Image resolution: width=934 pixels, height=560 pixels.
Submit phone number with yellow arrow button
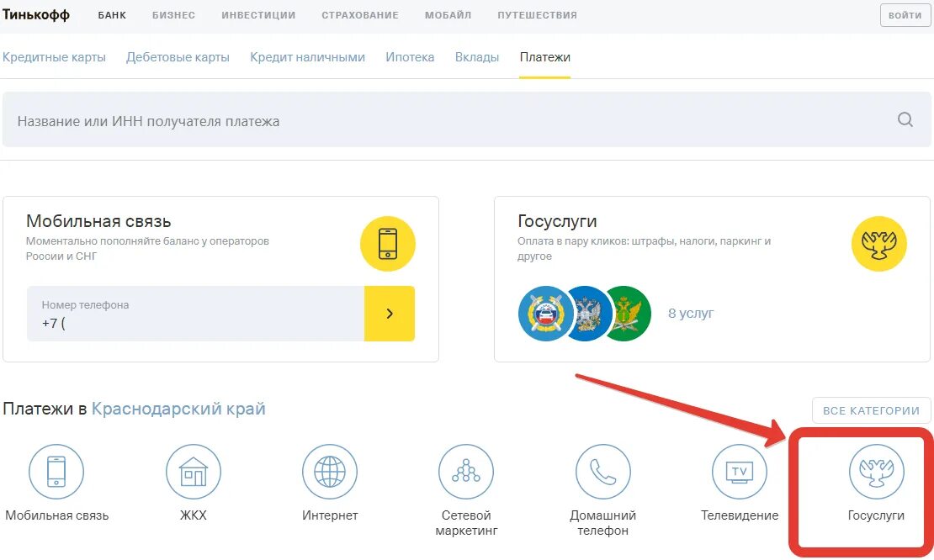point(390,314)
